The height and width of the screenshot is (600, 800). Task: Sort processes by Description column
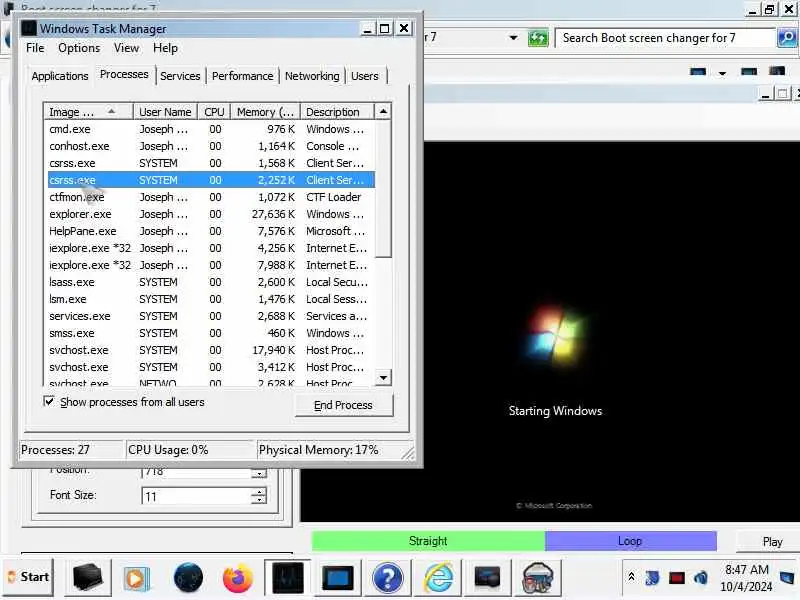tap(337, 112)
